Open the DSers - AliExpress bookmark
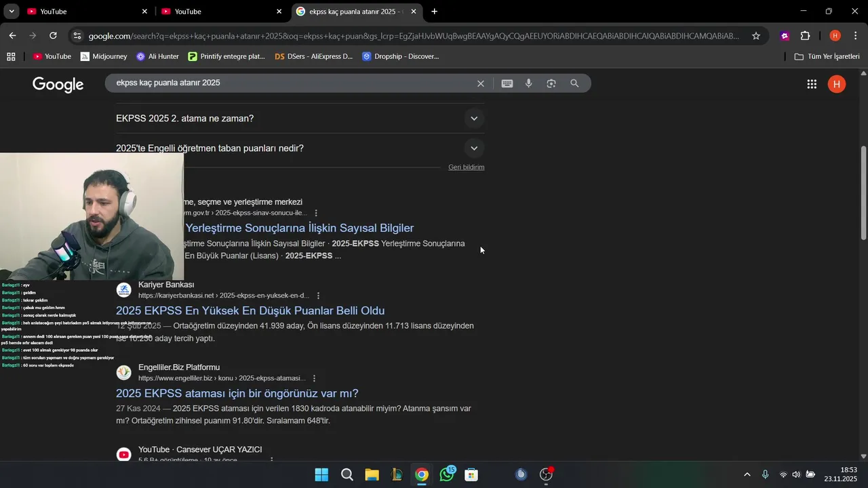The image size is (868, 488). pyautogui.click(x=314, y=57)
